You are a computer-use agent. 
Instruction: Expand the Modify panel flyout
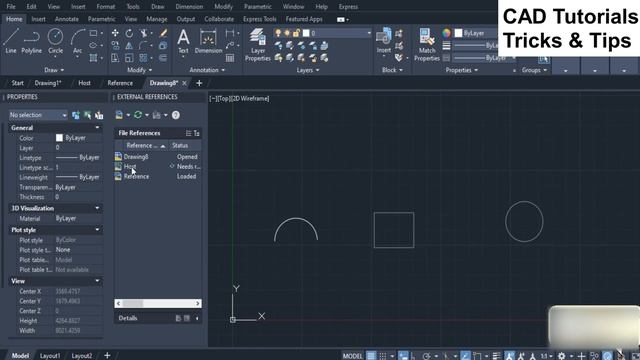coord(140,70)
